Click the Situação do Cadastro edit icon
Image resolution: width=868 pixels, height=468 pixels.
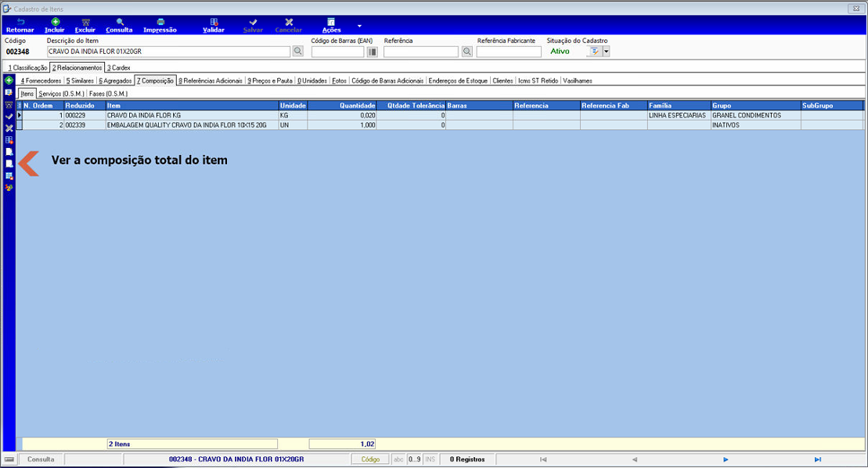(x=595, y=52)
